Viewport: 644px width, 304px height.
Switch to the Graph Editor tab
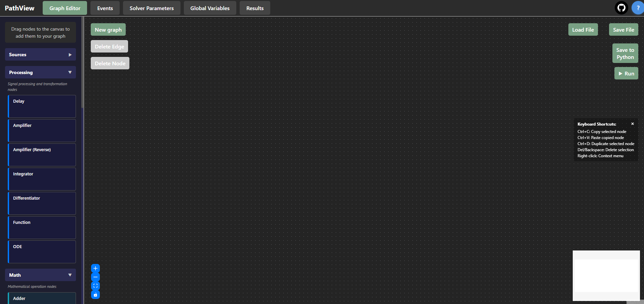pyautogui.click(x=65, y=8)
